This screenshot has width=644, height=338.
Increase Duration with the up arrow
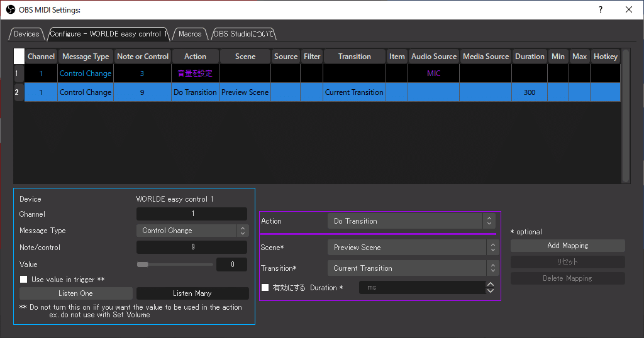click(x=491, y=284)
